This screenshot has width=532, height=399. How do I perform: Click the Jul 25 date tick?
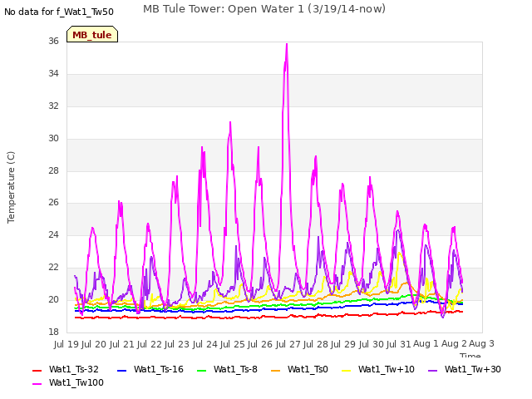pyautogui.click(x=232, y=344)
